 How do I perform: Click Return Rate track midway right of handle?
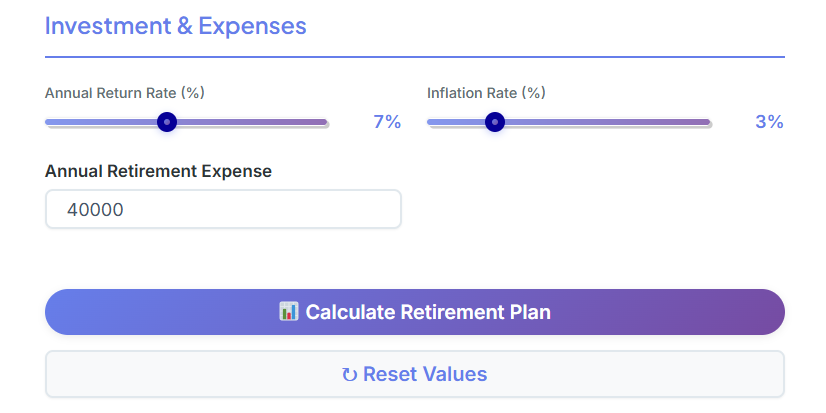pyautogui.click(x=248, y=122)
